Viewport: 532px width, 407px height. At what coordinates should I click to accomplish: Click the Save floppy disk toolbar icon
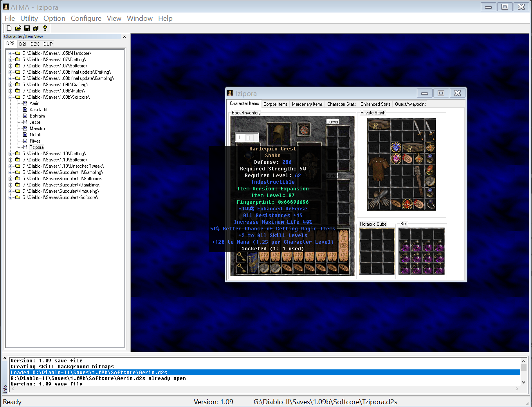(27, 28)
